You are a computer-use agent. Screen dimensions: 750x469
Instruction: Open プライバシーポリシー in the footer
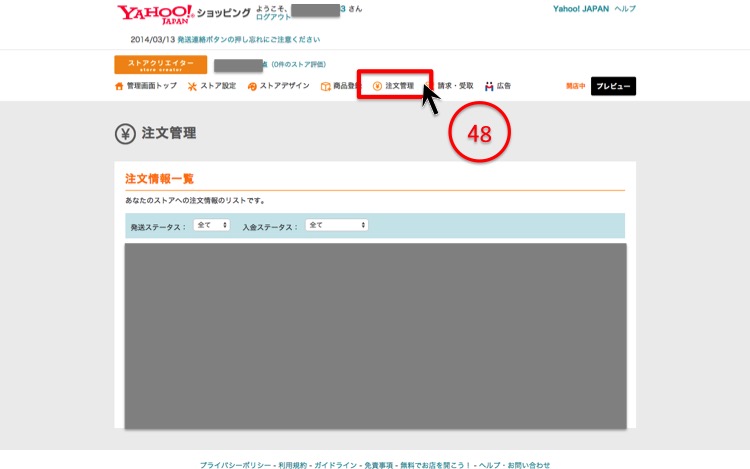[235, 465]
